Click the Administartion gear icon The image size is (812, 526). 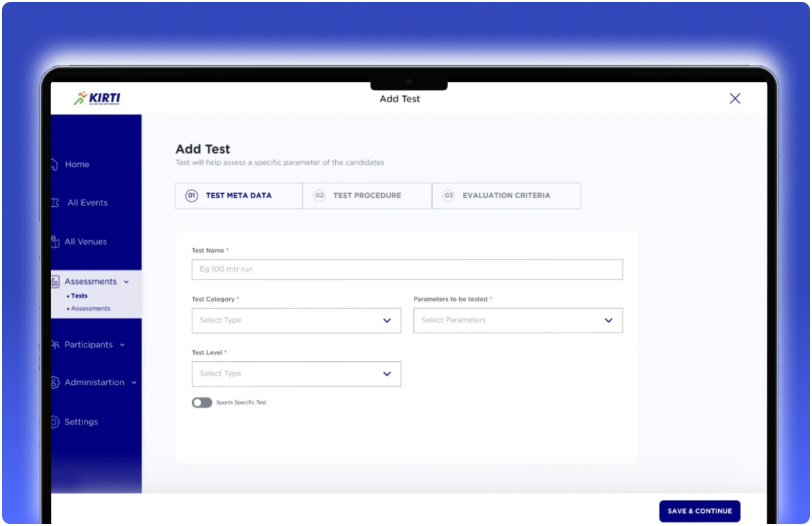pos(56,383)
